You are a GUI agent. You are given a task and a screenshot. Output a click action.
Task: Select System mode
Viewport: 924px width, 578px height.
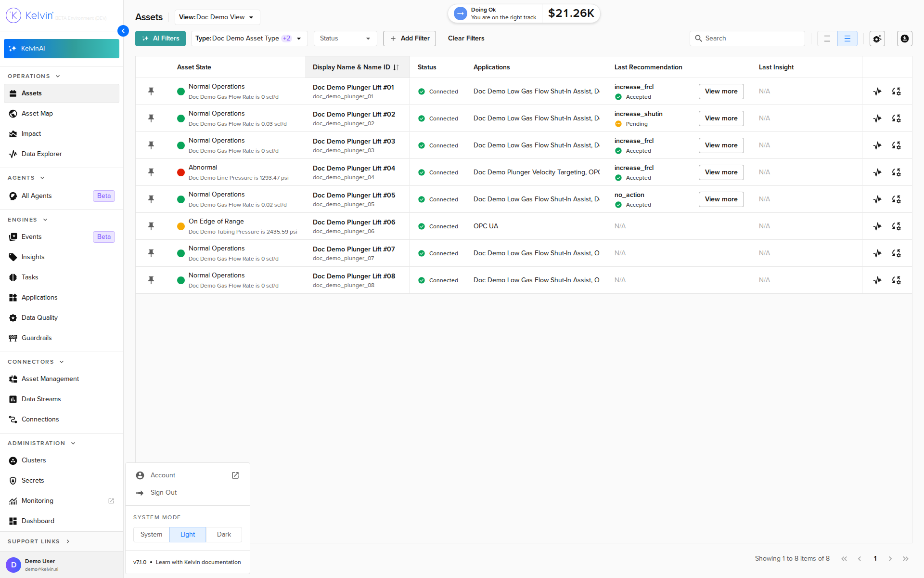pyautogui.click(x=151, y=535)
